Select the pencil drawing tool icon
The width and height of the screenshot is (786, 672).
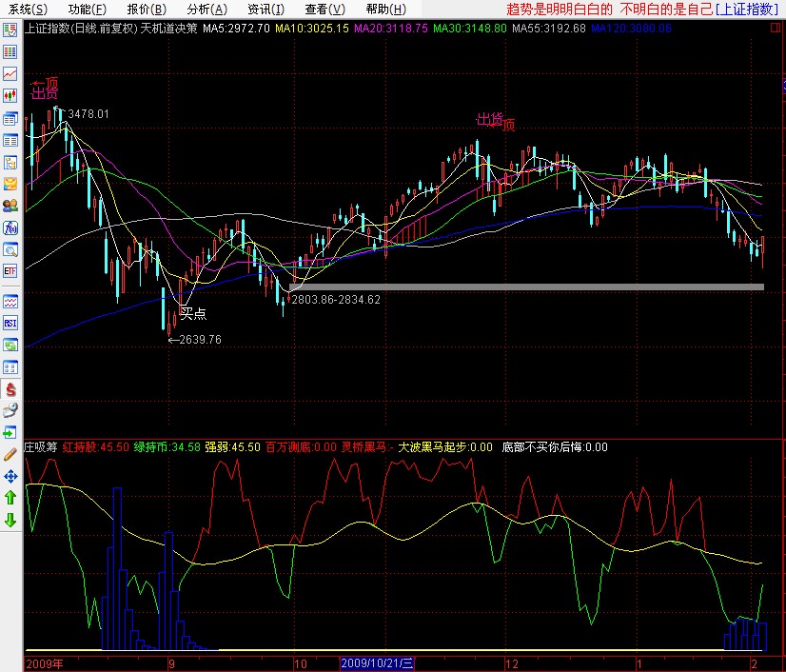point(10,454)
